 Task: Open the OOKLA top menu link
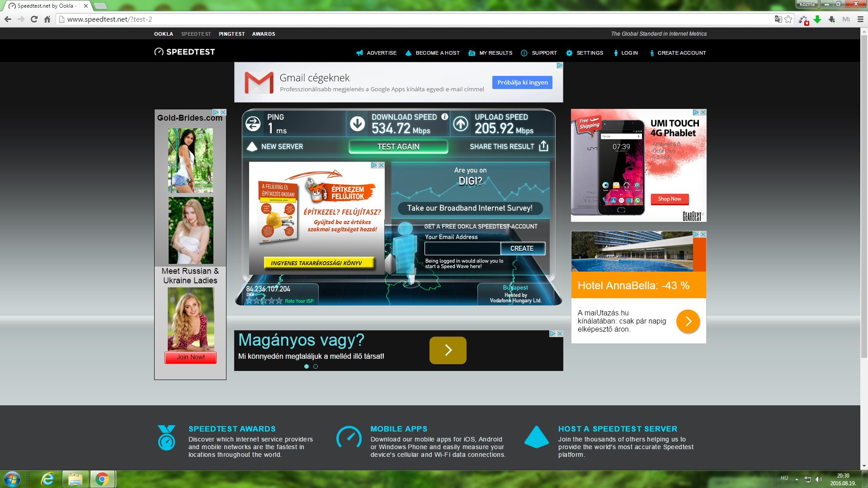tap(163, 34)
